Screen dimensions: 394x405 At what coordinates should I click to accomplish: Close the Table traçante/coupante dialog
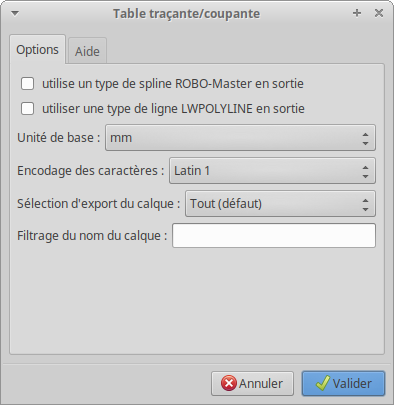(379, 13)
